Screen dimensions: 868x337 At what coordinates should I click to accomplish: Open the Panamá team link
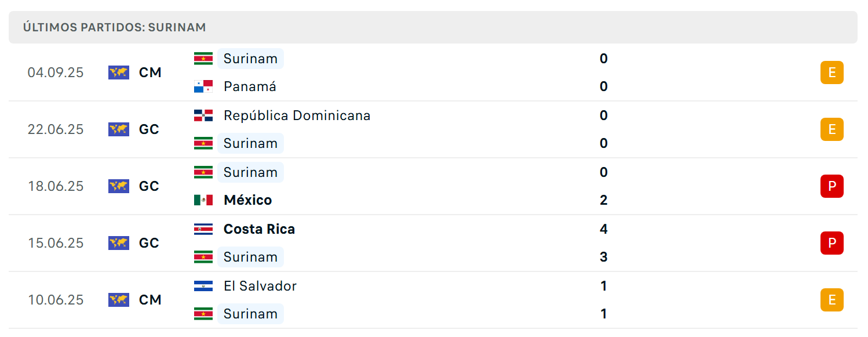coord(250,86)
